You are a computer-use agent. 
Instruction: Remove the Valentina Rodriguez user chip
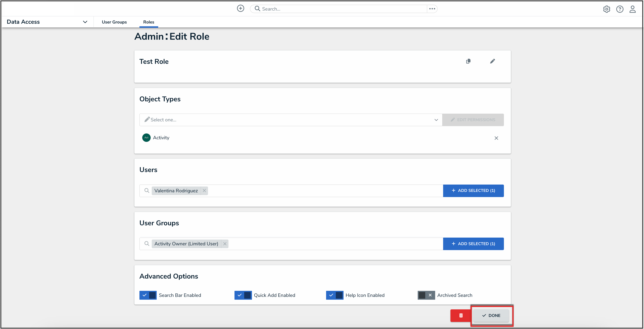click(x=204, y=191)
